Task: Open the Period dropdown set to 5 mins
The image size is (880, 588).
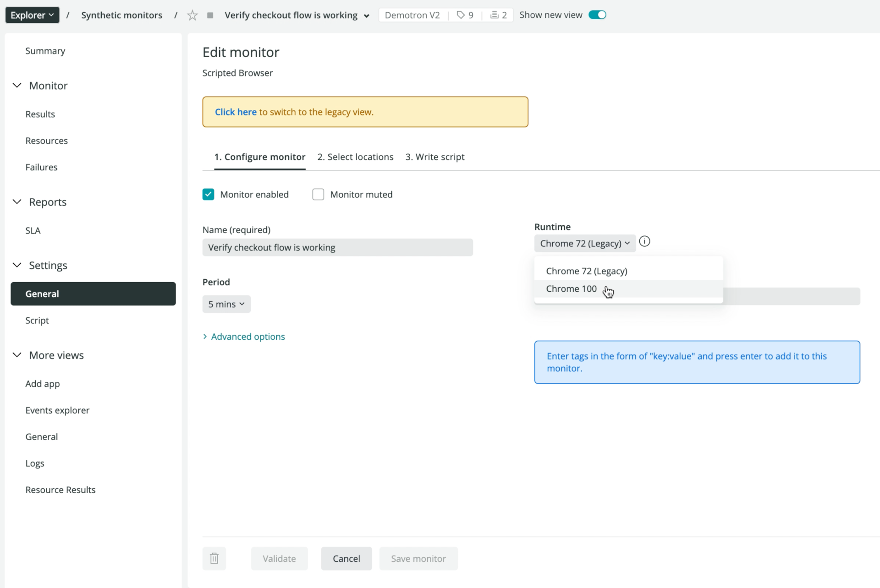Action: click(x=226, y=304)
